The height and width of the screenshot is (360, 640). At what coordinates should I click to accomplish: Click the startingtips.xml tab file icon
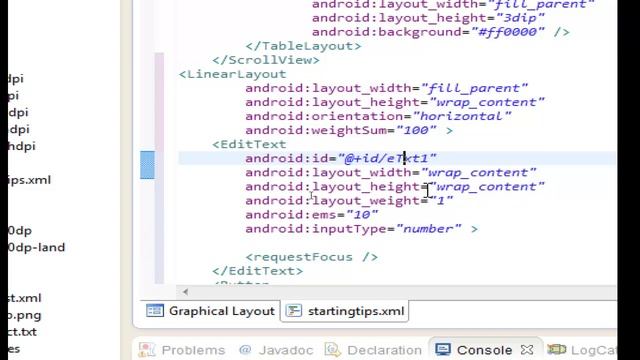coord(293,311)
